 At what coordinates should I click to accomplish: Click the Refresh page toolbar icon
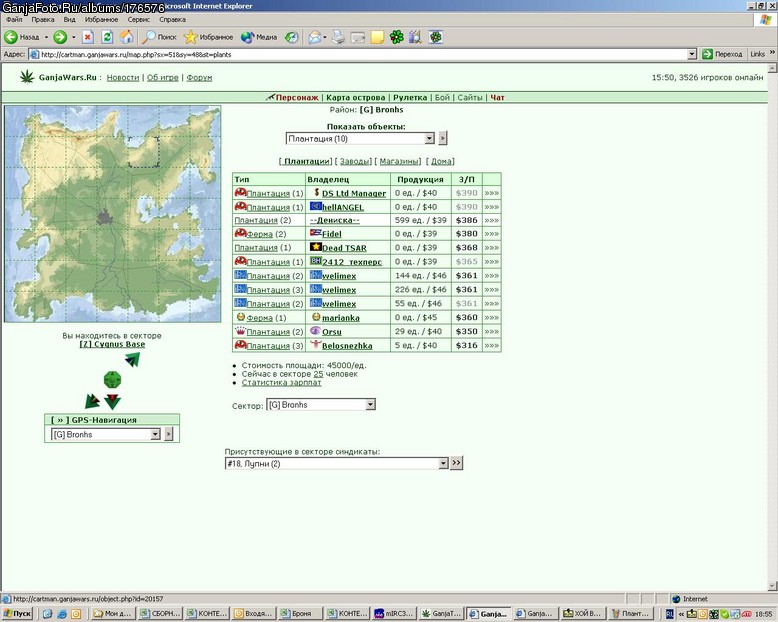(107, 37)
